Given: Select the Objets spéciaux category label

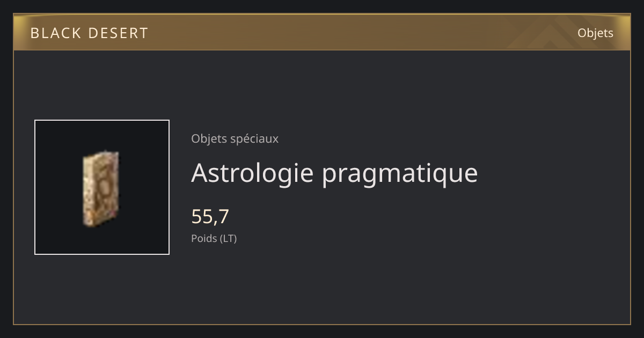Looking at the screenshot, I should (x=235, y=139).
